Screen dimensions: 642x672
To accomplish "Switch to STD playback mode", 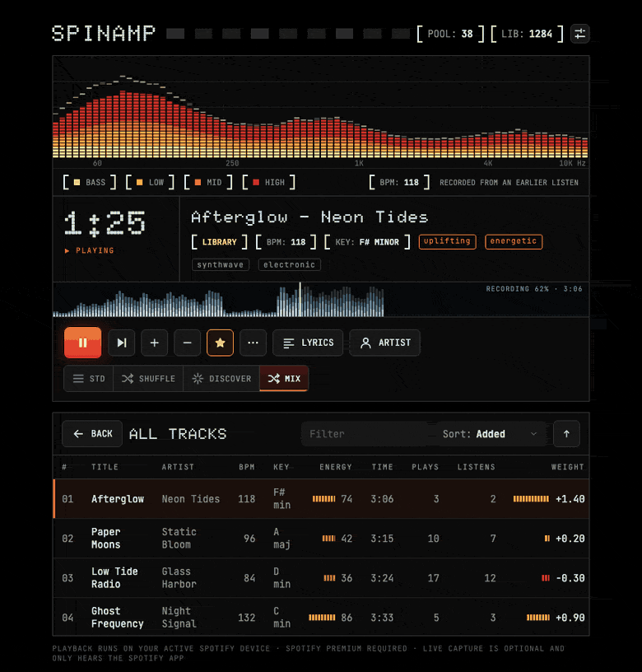I will coord(89,379).
